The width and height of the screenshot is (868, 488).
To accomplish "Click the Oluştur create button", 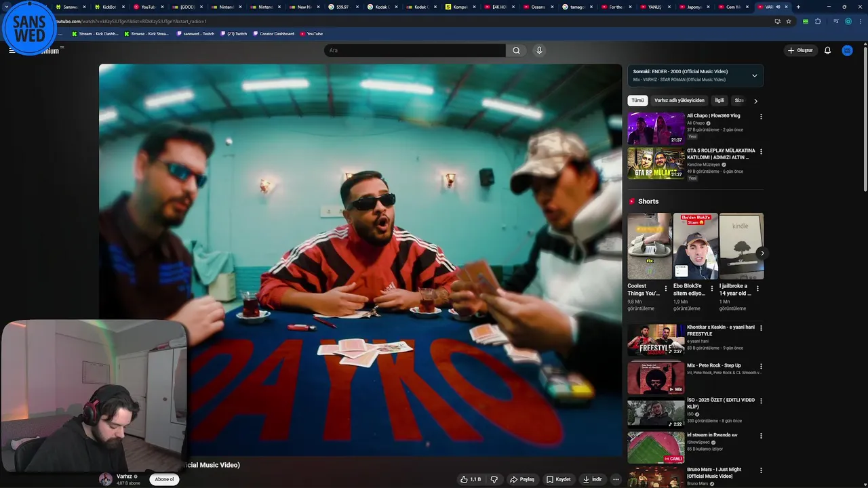I will pyautogui.click(x=800, y=50).
